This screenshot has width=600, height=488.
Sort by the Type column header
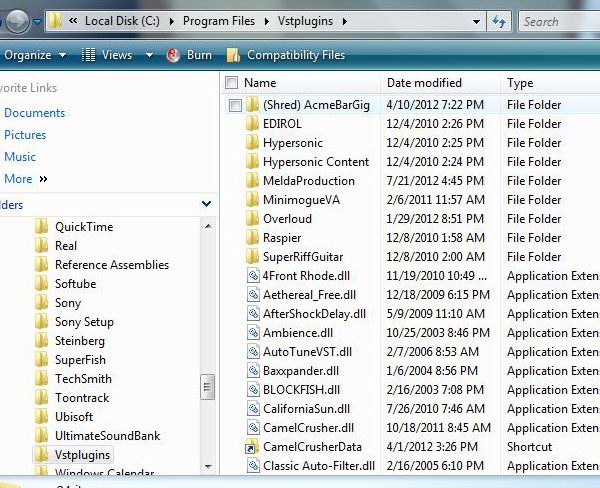(x=520, y=83)
